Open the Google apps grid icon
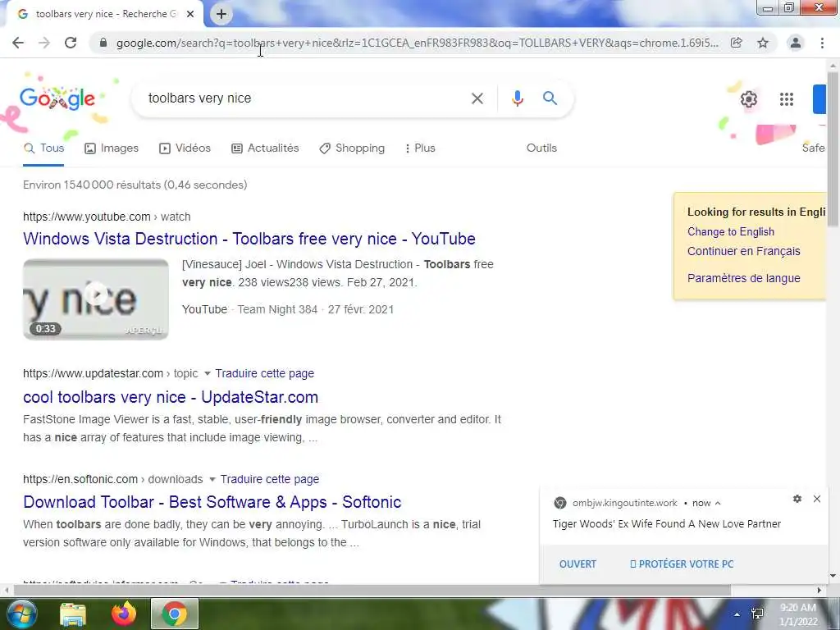This screenshot has width=840, height=630. point(787,99)
